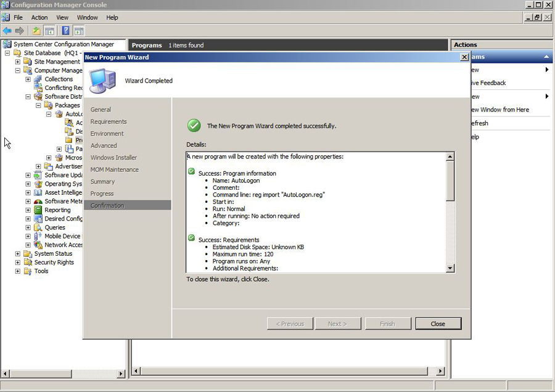Screen dimensions: 555x392
Task: Click the Site Database node icon
Action: click(x=17, y=53)
